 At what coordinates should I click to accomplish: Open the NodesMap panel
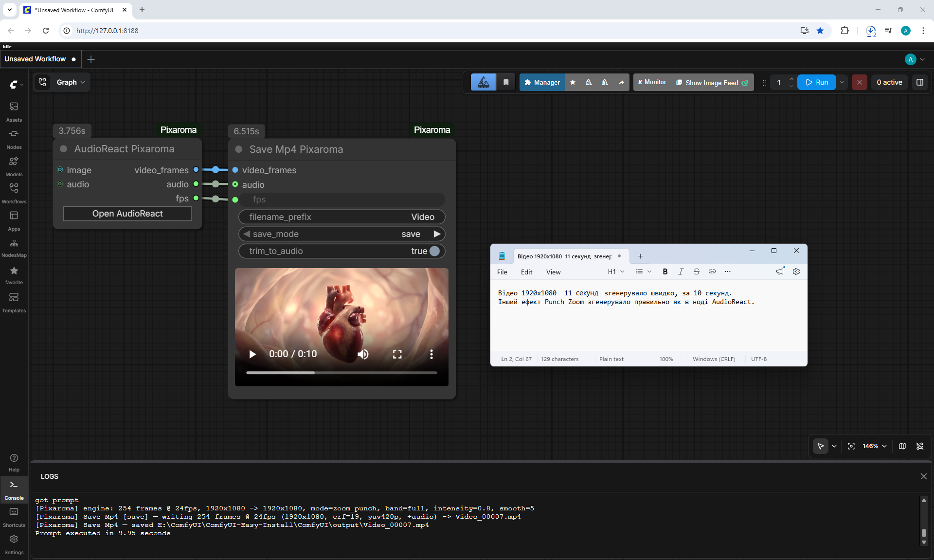click(14, 248)
